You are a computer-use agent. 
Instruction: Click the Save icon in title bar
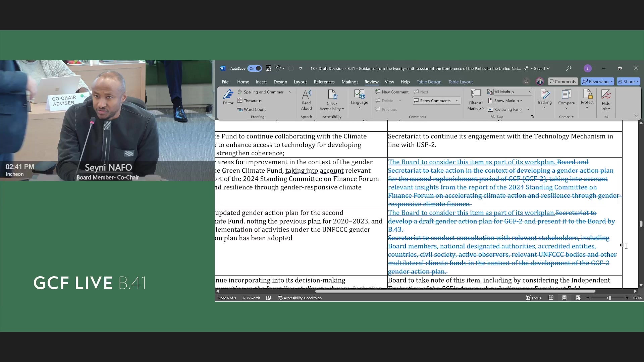pyautogui.click(x=268, y=68)
